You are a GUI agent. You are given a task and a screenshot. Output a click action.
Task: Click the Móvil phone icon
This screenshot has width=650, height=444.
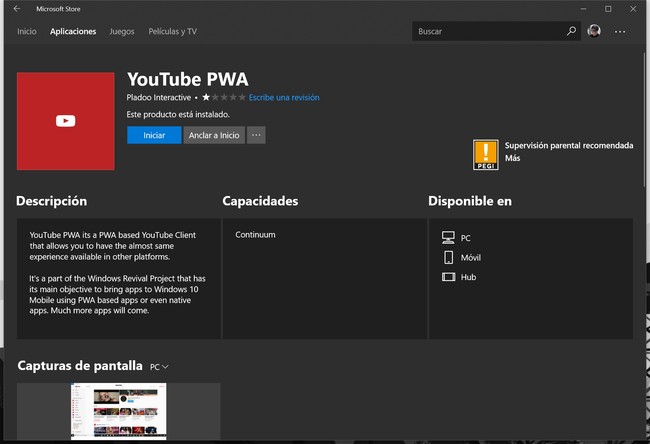[449, 257]
